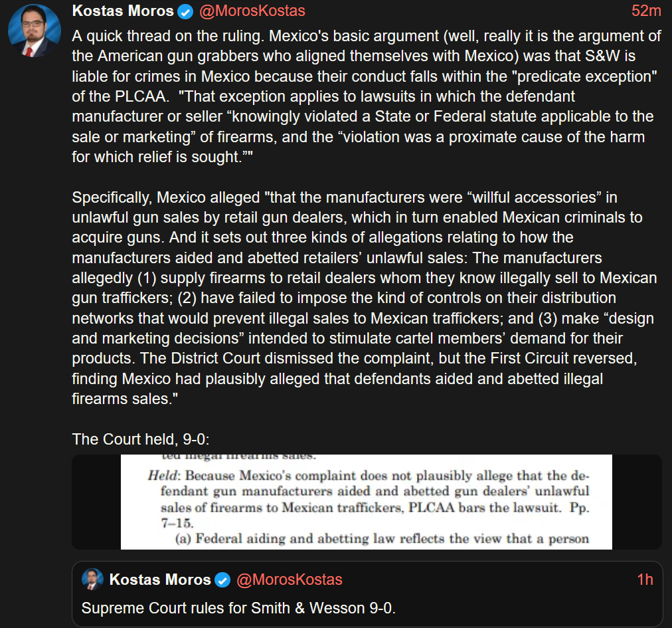The width and height of the screenshot is (672, 628).
Task: Open Kostas Moros's large profile avatar
Action: (x=35, y=31)
